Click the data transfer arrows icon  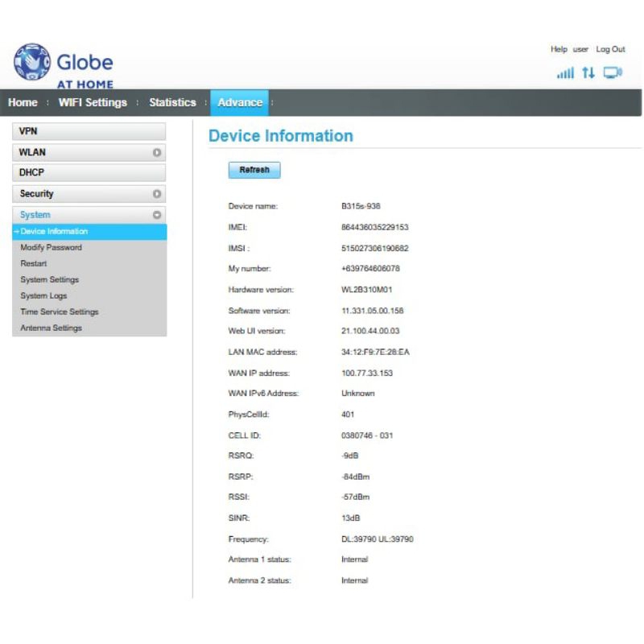click(588, 73)
